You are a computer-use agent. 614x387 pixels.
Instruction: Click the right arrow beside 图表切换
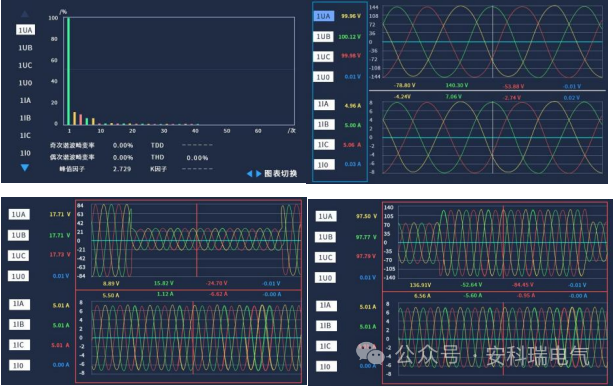point(258,174)
